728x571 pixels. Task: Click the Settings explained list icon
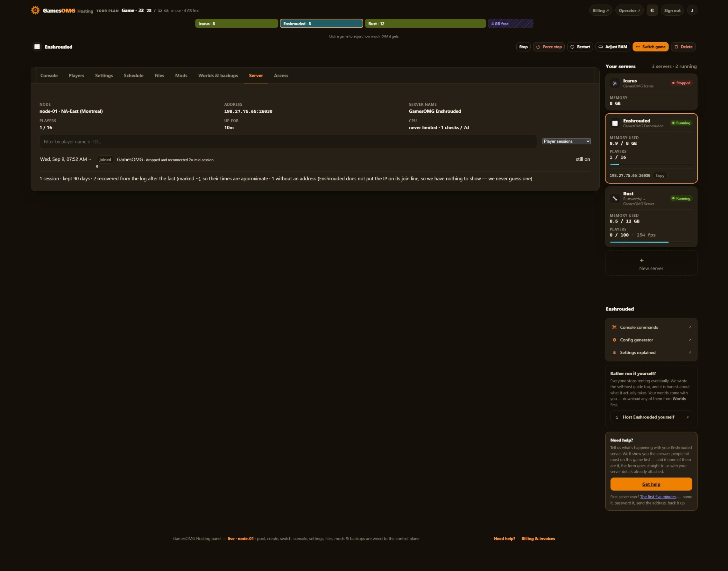click(614, 353)
